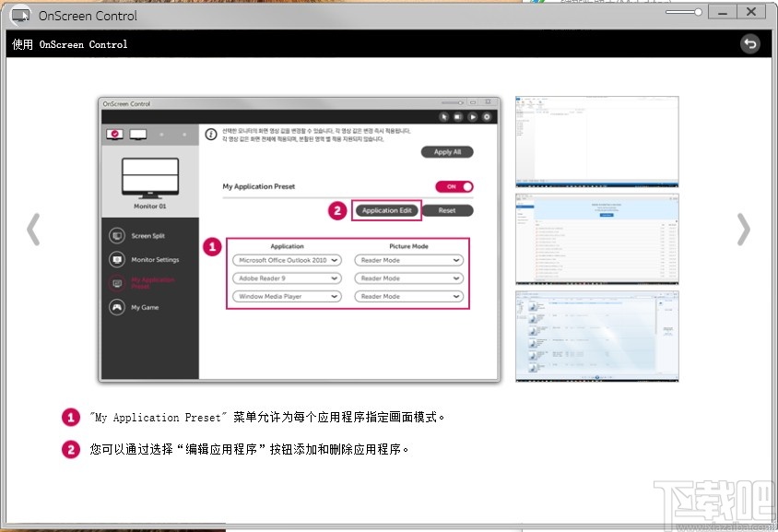Select the checked first monitor selector
778x532 pixels.
point(113,132)
